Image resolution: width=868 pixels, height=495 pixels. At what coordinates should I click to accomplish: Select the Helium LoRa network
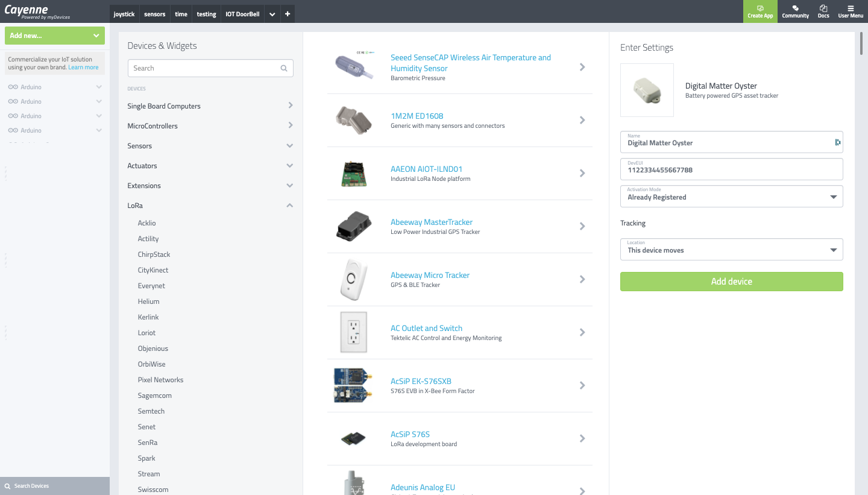[x=148, y=301]
